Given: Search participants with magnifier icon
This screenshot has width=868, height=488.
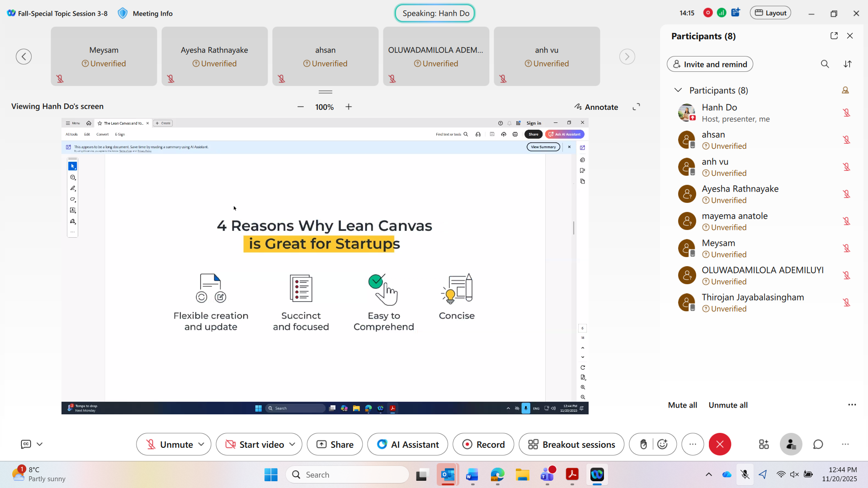Looking at the screenshot, I should [x=825, y=64].
